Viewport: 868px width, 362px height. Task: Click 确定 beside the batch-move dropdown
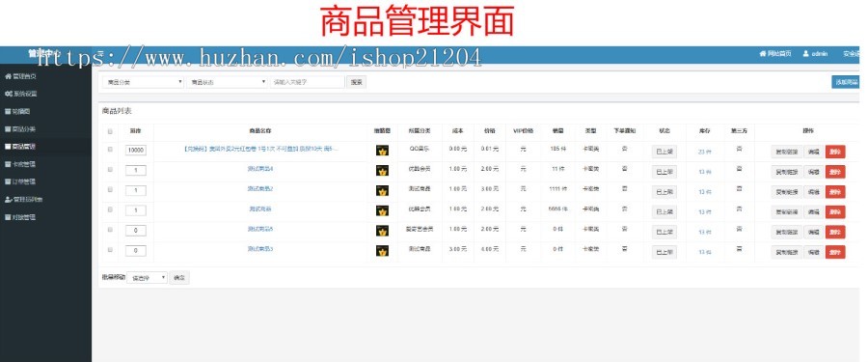179,278
